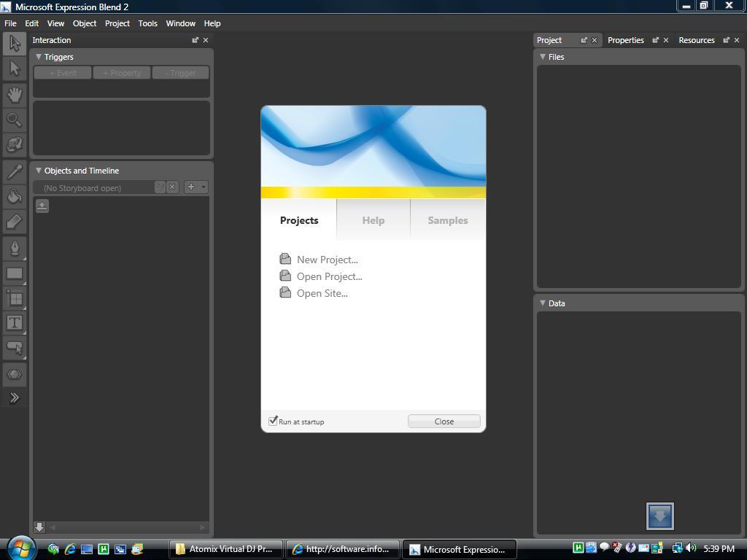Switch to the Samples tab
The image size is (747, 560).
(447, 219)
